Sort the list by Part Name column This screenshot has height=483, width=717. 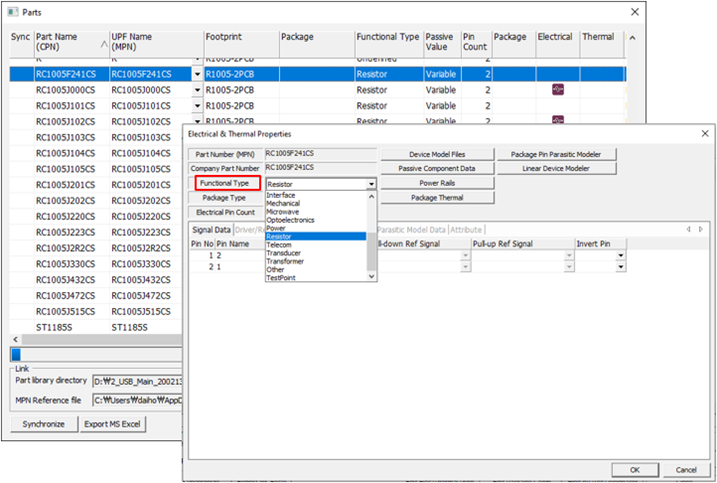pyautogui.click(x=70, y=42)
